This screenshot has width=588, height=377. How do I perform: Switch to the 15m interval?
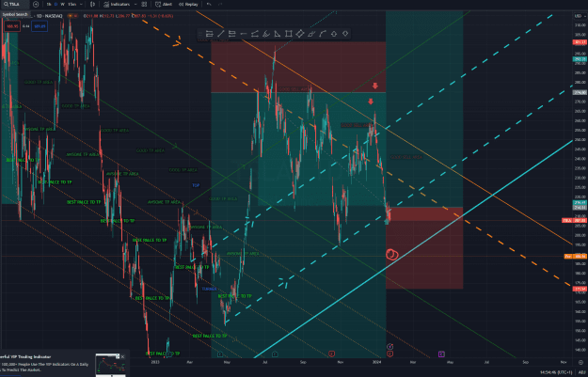(x=72, y=4)
